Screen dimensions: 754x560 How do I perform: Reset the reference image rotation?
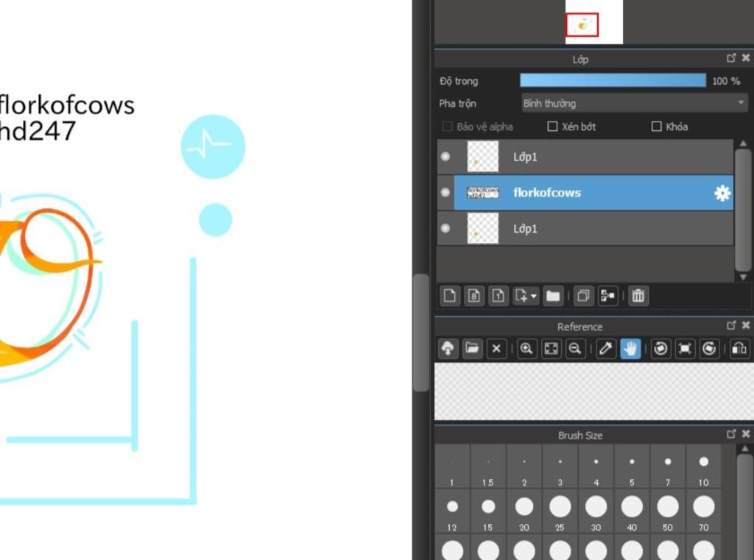coord(685,348)
